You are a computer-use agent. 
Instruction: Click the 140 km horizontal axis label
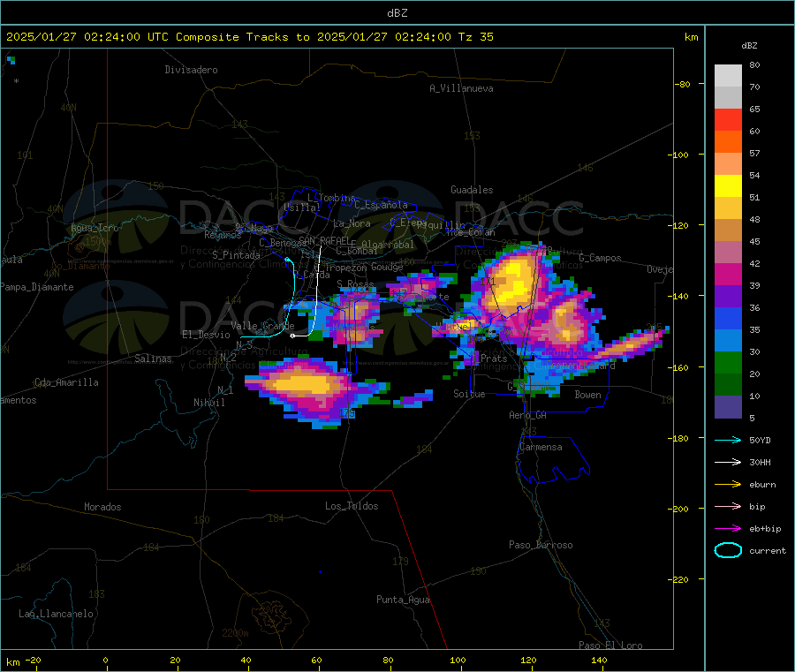tap(599, 660)
